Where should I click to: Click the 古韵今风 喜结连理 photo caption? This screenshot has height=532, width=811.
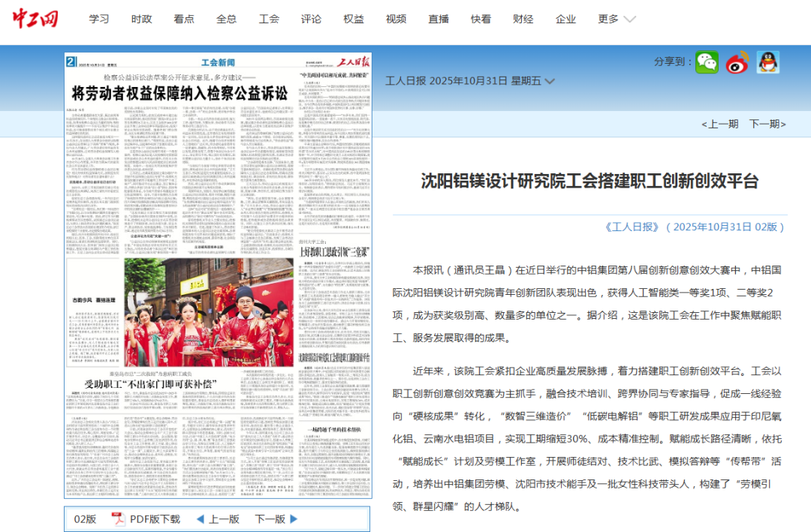[x=94, y=300]
